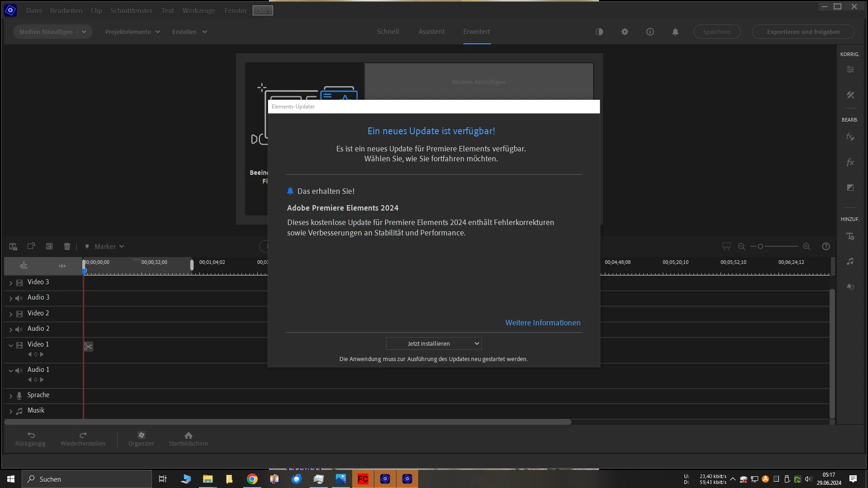Click the scissors split clip icon
The height and width of the screenshot is (488, 868).
coord(88,347)
